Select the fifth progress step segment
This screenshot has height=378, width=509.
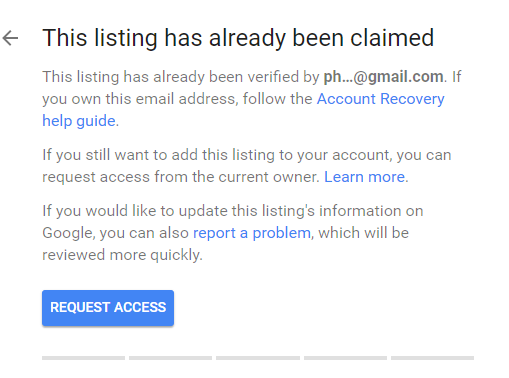(x=432, y=358)
